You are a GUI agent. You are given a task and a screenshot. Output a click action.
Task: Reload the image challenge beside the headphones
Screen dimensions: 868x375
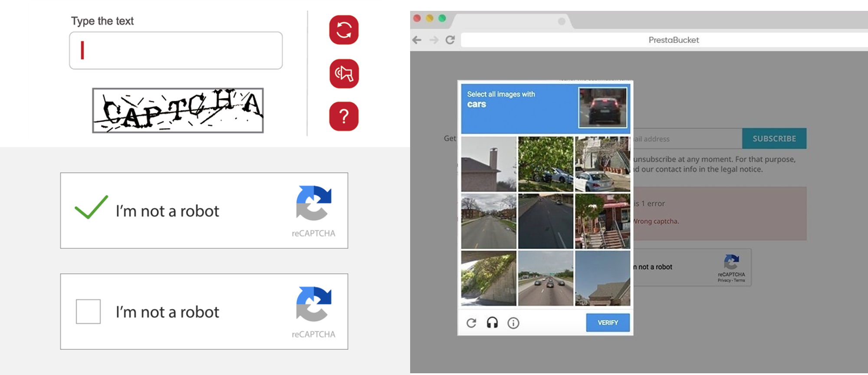click(471, 323)
